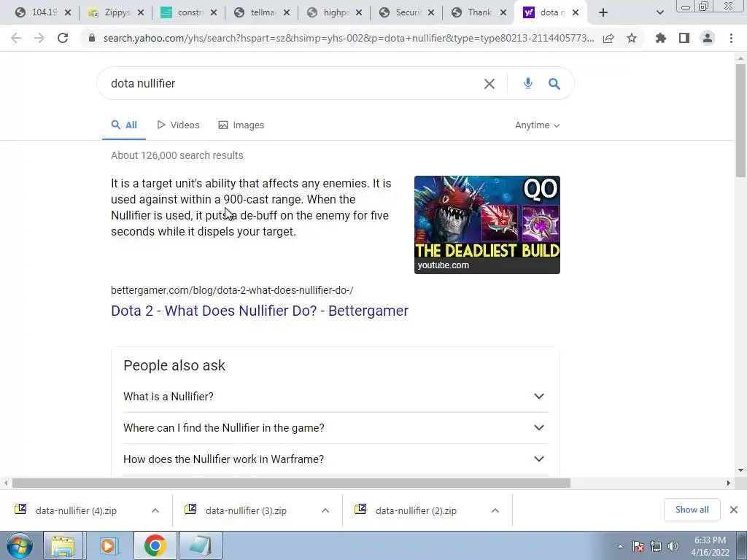Select the All search results tab
Image resolution: width=747 pixels, height=560 pixels.
click(124, 125)
